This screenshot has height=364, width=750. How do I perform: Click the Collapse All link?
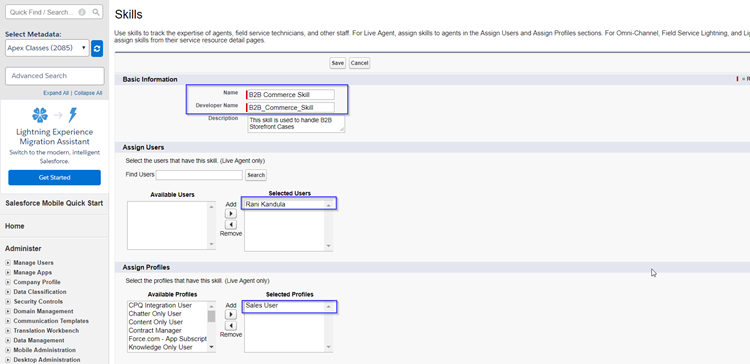(x=88, y=93)
